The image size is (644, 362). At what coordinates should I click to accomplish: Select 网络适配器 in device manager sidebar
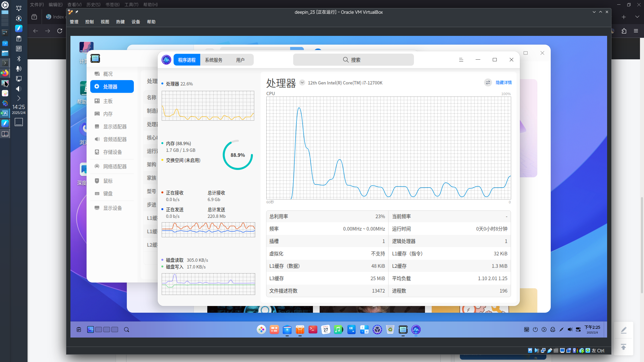click(112, 166)
